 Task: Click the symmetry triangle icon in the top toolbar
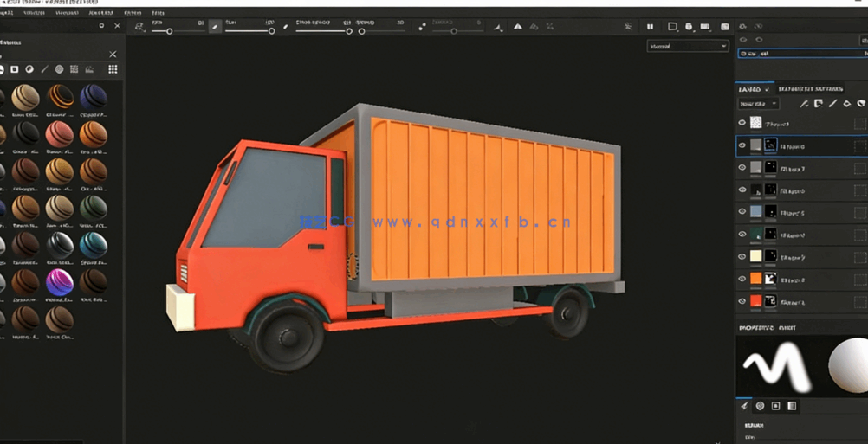[x=518, y=27]
